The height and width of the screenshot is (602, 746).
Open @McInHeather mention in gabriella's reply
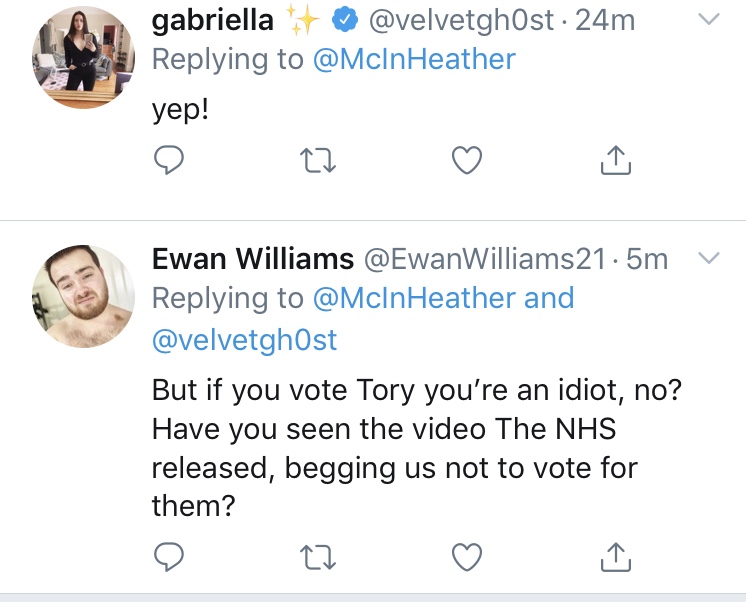414,59
